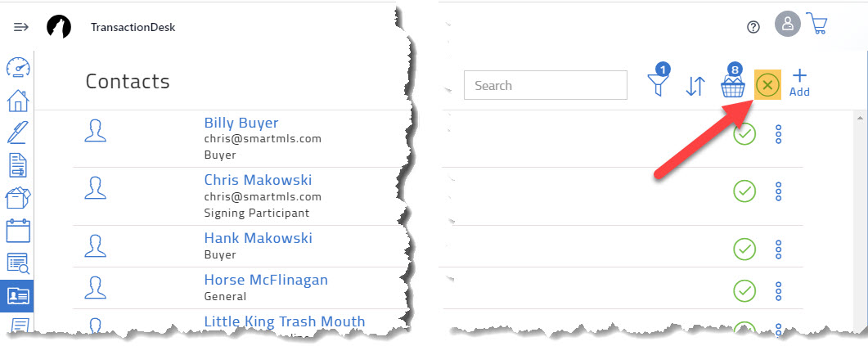Image resolution: width=868 pixels, height=346 pixels.
Task: Click the filter funnel icon with badge 1
Action: coord(659,80)
